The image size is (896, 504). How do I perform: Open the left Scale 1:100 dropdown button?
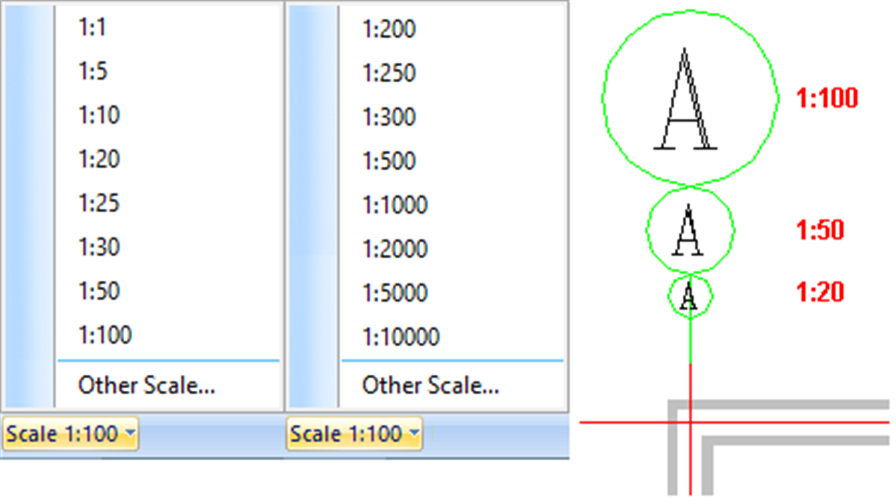pyautogui.click(x=70, y=434)
